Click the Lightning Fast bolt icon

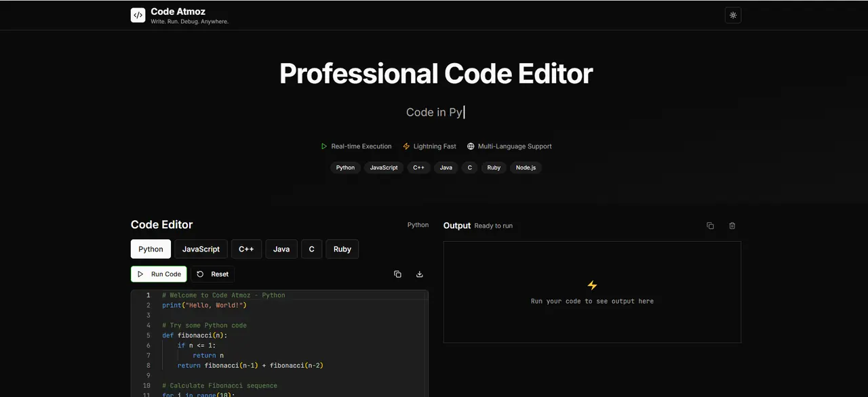pyautogui.click(x=406, y=146)
